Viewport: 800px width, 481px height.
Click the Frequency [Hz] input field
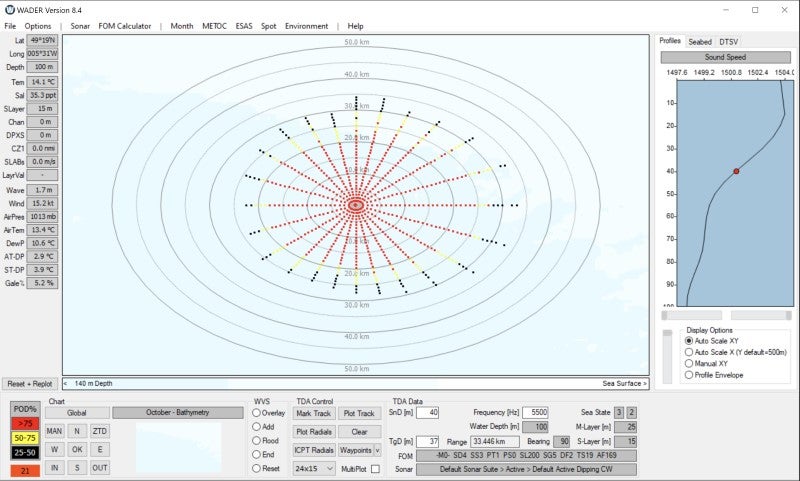[535, 412]
